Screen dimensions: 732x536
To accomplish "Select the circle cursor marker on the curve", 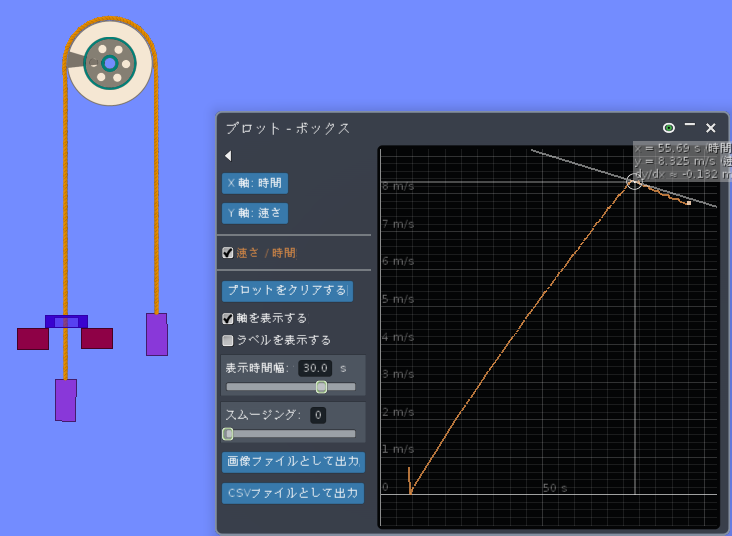I will [634, 181].
